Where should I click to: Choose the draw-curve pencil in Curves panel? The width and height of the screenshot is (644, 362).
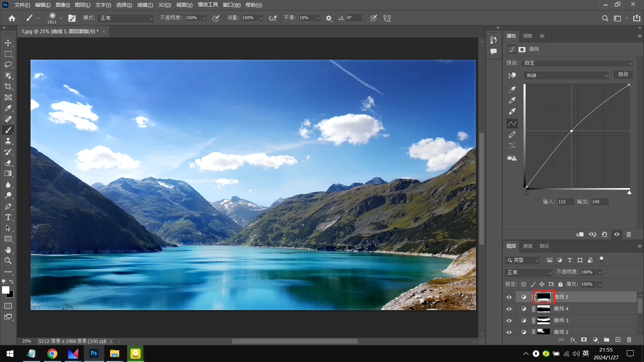click(512, 135)
